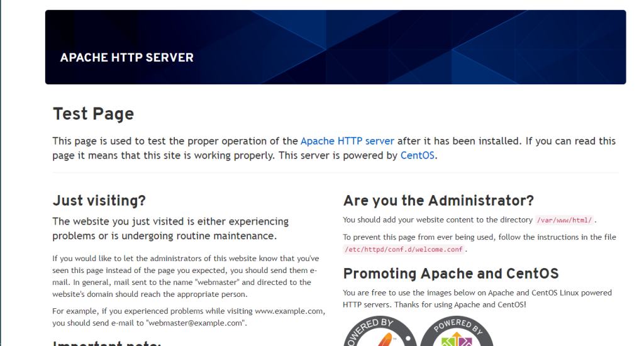Screen dimensions: 644x346
Task: Click the Test Page heading
Action: (x=93, y=114)
